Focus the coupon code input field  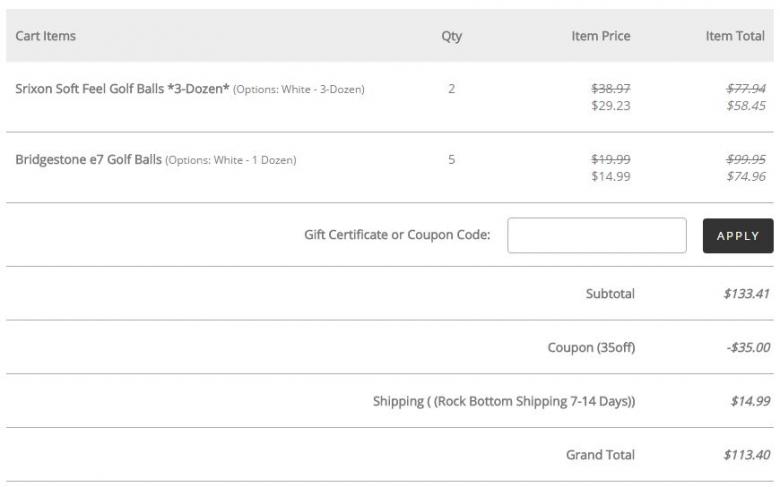pos(596,236)
